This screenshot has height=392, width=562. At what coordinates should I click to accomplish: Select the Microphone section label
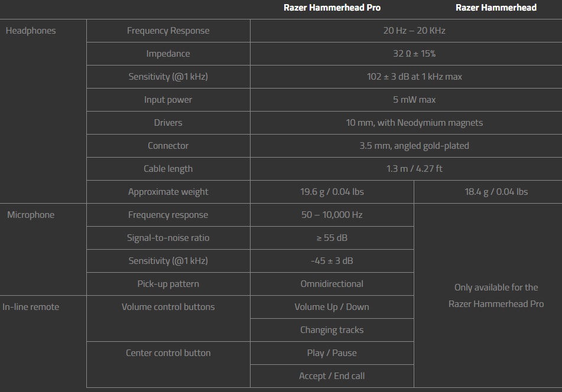click(31, 215)
